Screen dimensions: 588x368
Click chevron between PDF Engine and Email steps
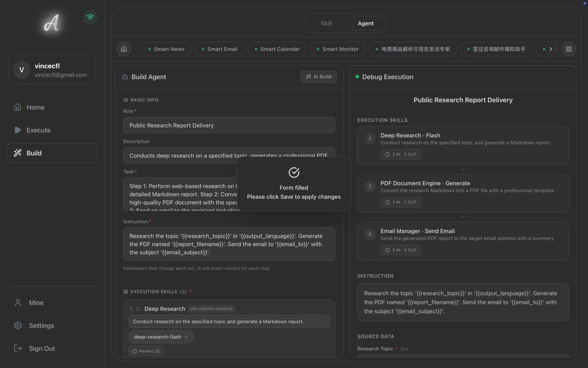[x=463, y=217]
